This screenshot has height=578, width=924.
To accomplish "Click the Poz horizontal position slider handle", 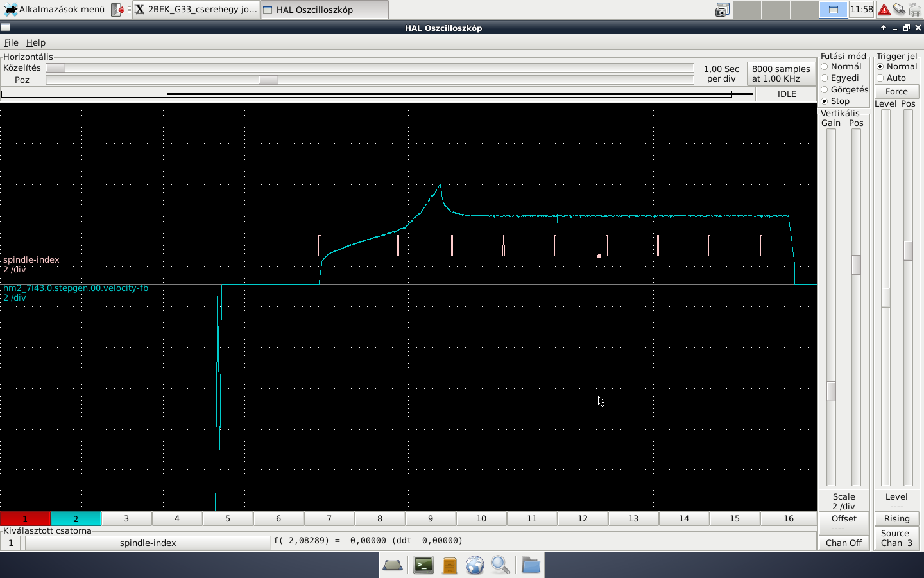I will [268, 80].
